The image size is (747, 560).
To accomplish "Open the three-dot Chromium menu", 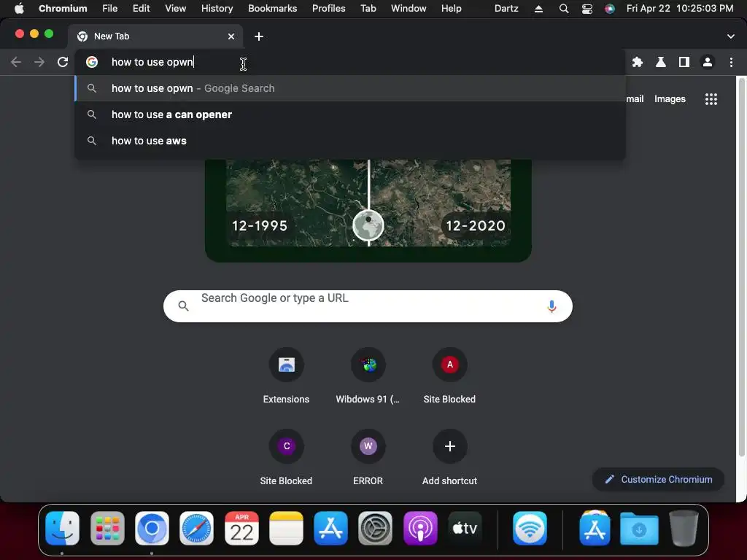I will 731,62.
